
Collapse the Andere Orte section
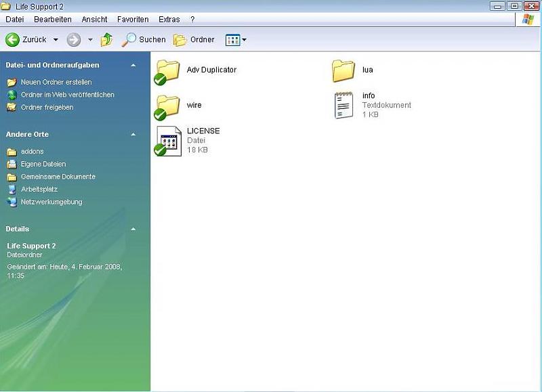[133, 134]
